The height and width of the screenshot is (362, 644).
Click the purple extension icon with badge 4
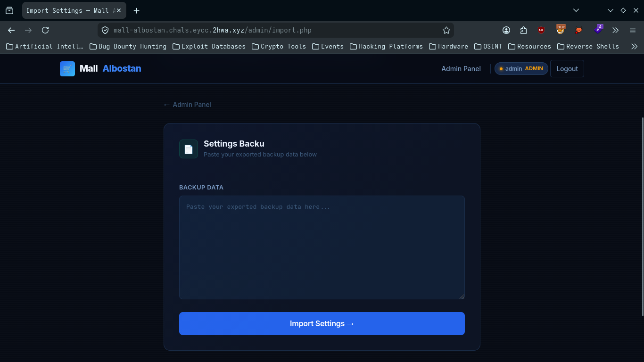tap(598, 29)
